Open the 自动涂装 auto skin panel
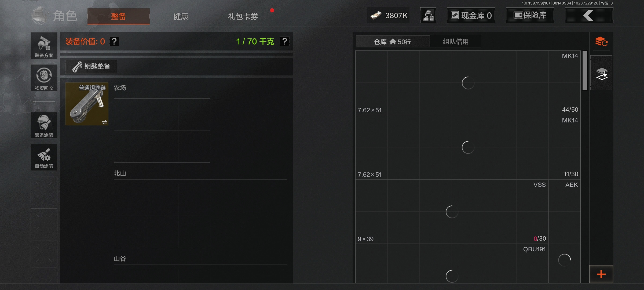Image resolution: width=644 pixels, height=290 pixels. tap(44, 157)
